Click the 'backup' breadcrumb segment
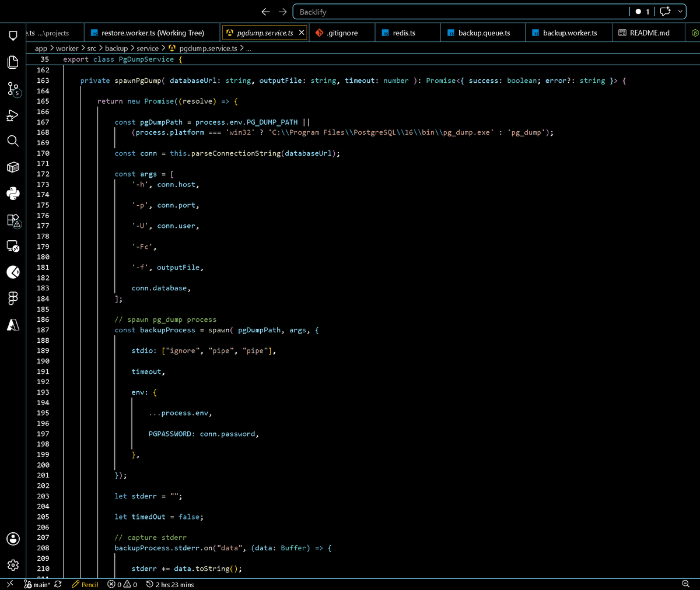Viewport: 700px width, 590px height. (116, 48)
